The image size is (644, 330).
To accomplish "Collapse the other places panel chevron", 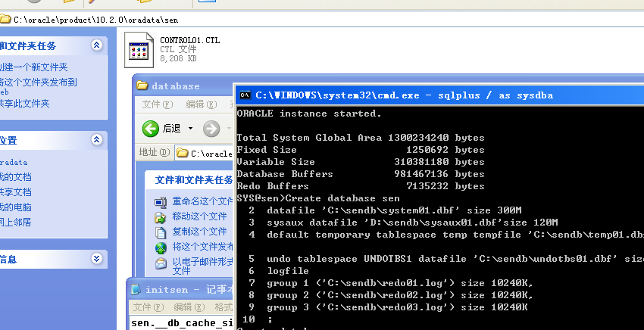I will tap(97, 140).
